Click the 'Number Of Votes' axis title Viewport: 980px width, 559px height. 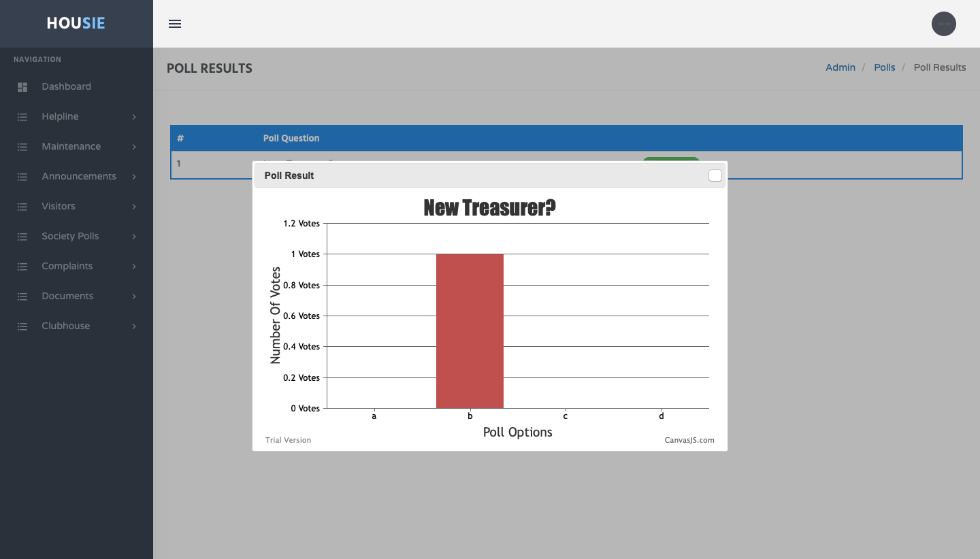click(276, 316)
